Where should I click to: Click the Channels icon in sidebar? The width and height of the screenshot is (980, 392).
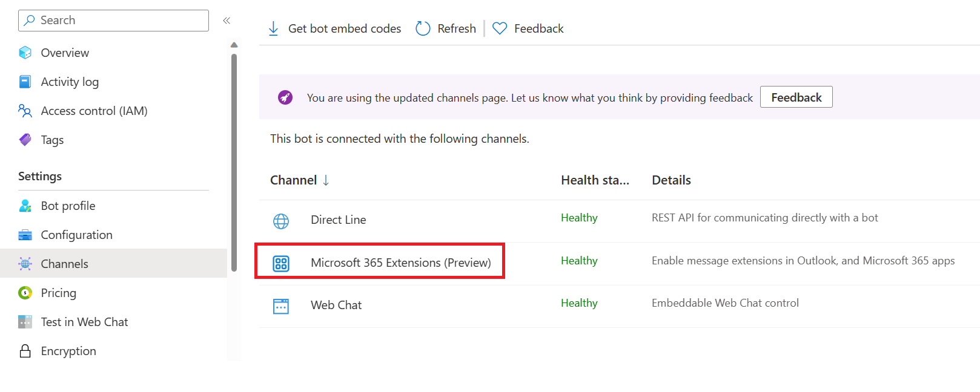[25, 264]
